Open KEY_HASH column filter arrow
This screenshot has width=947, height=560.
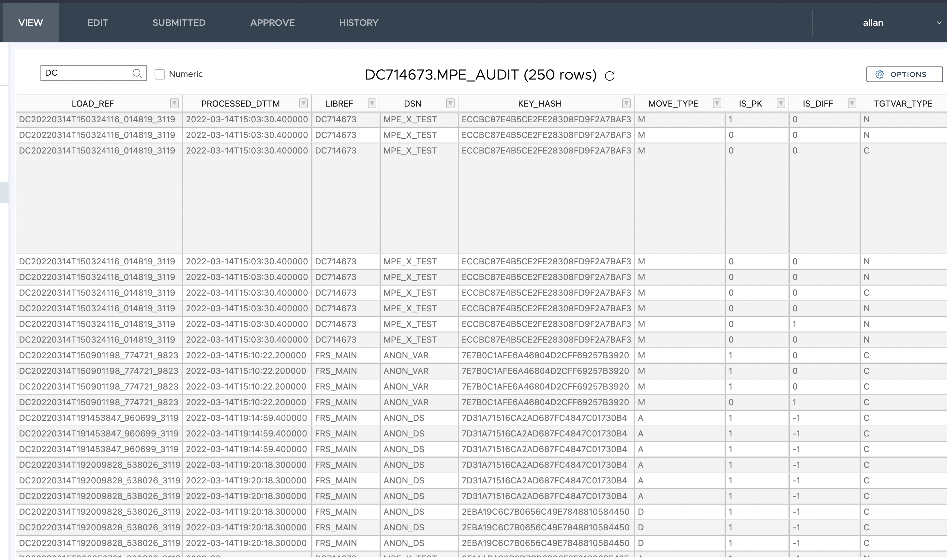626,103
